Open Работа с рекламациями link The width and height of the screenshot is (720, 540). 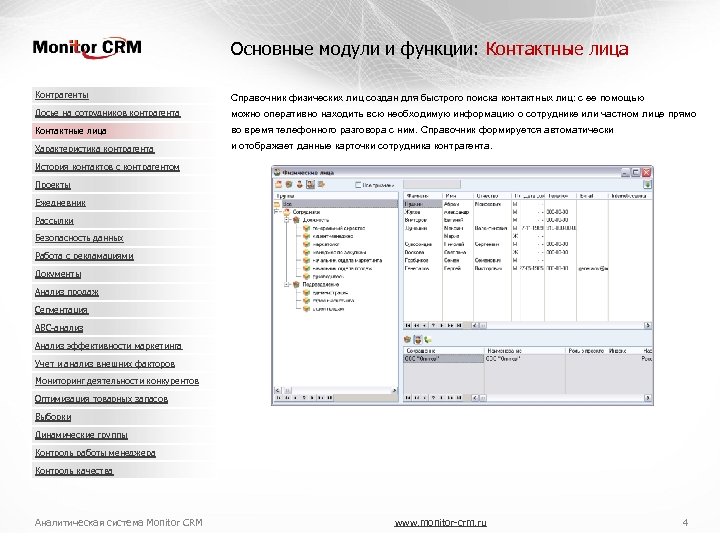84,256
